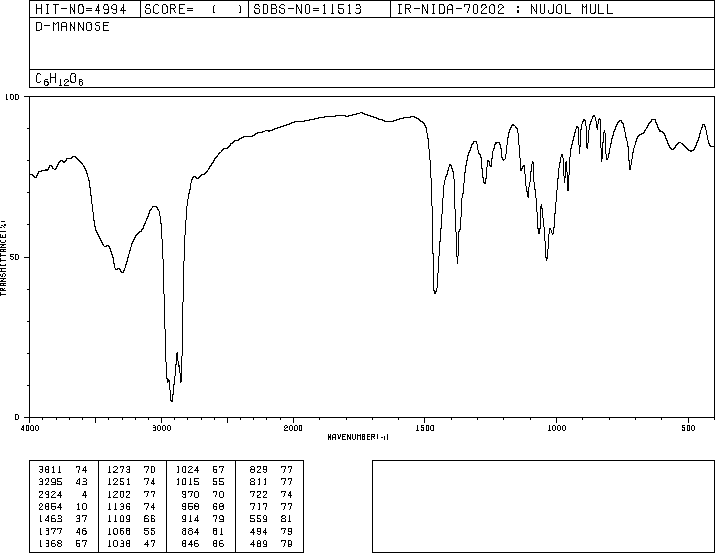Click the transmittance value 86 beside 846
715x553 pixels.
218,543
